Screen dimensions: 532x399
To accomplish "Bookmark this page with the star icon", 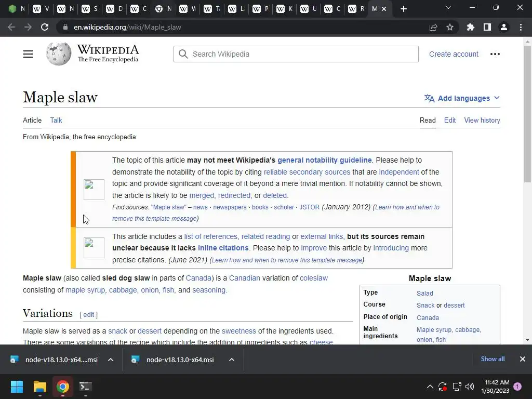I will click(450, 27).
